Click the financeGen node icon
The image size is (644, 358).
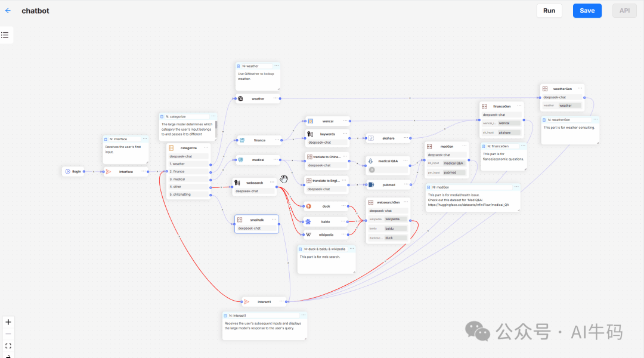pos(485,106)
